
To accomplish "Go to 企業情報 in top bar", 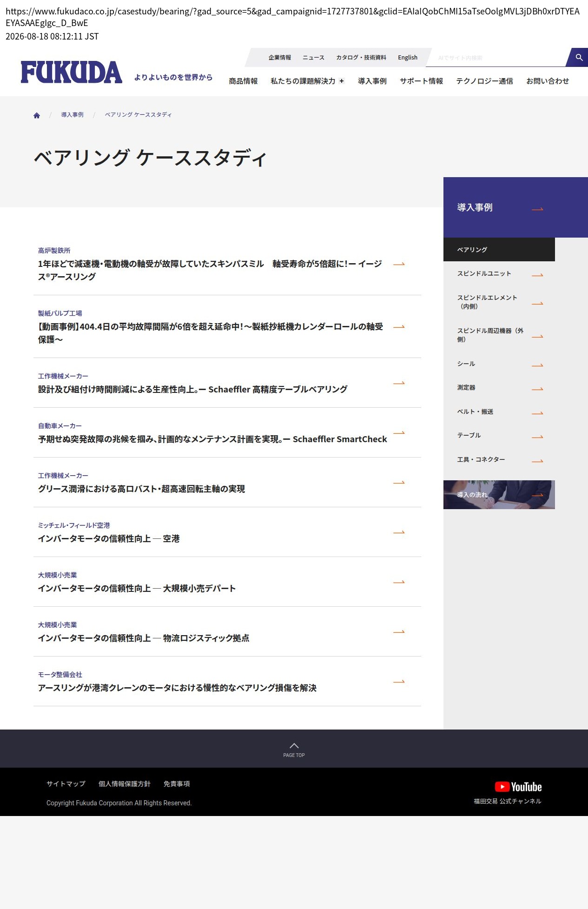I will (x=279, y=58).
